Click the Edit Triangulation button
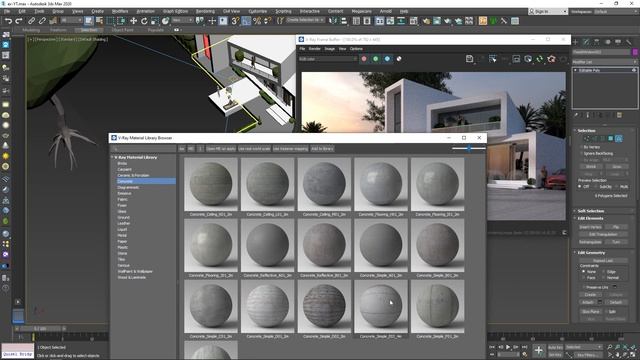 click(603, 234)
